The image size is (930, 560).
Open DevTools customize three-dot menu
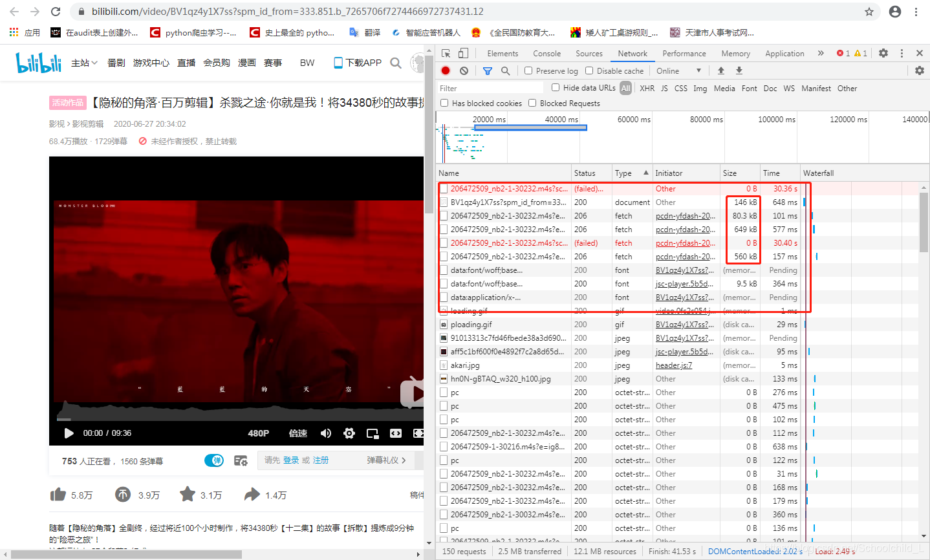(902, 53)
